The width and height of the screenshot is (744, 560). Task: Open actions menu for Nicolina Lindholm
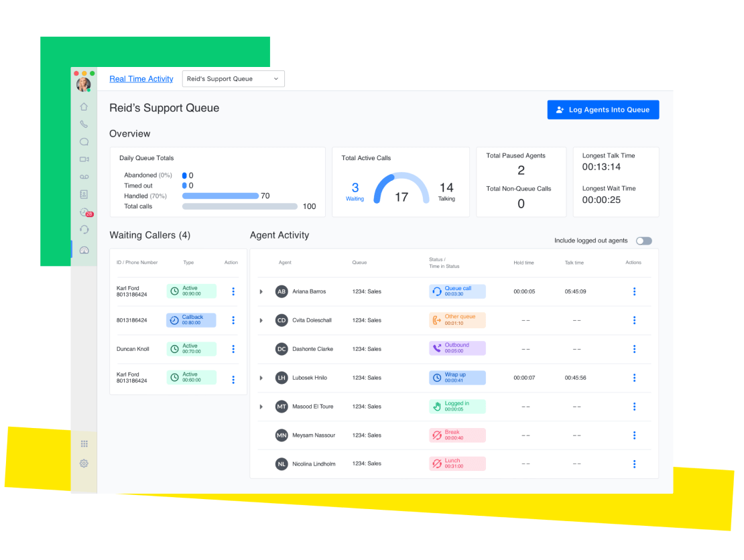tap(634, 464)
